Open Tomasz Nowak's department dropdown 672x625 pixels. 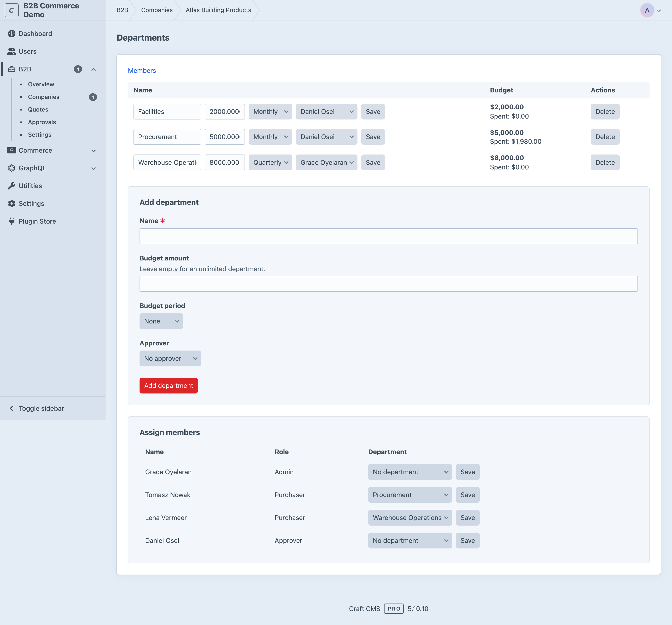click(410, 495)
